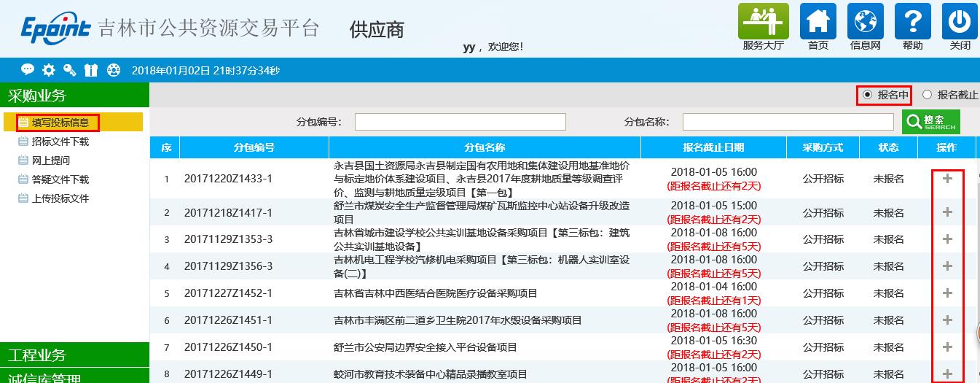This screenshot has height=383, width=980.
Task: Click plus icon for row 20171218Z1417-1
Action: pyautogui.click(x=947, y=212)
